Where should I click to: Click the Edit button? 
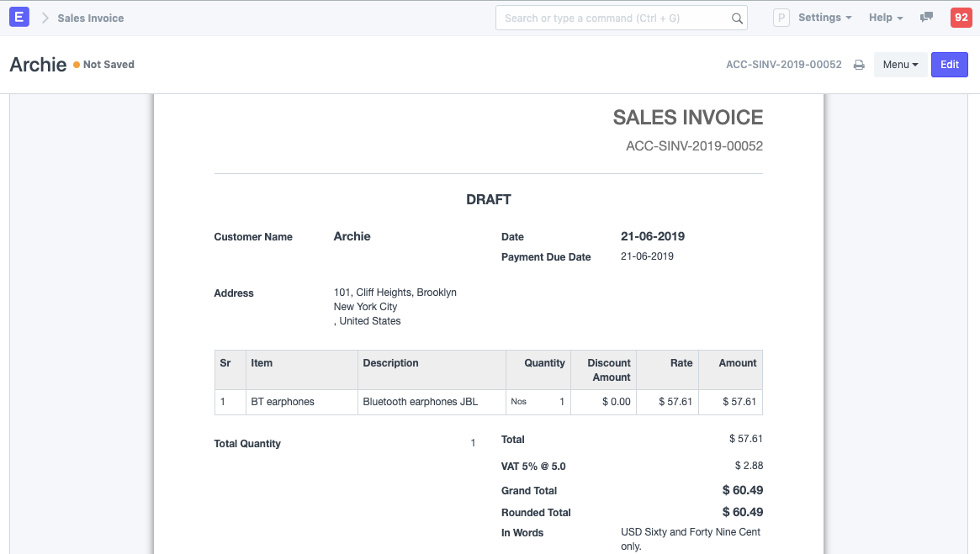(x=949, y=64)
